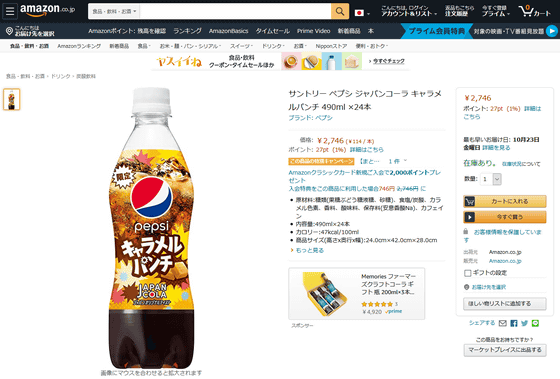Click the small location pin near お届け先を選択
Image resolution: width=560 pixels, height=379 pixels.
point(466,287)
